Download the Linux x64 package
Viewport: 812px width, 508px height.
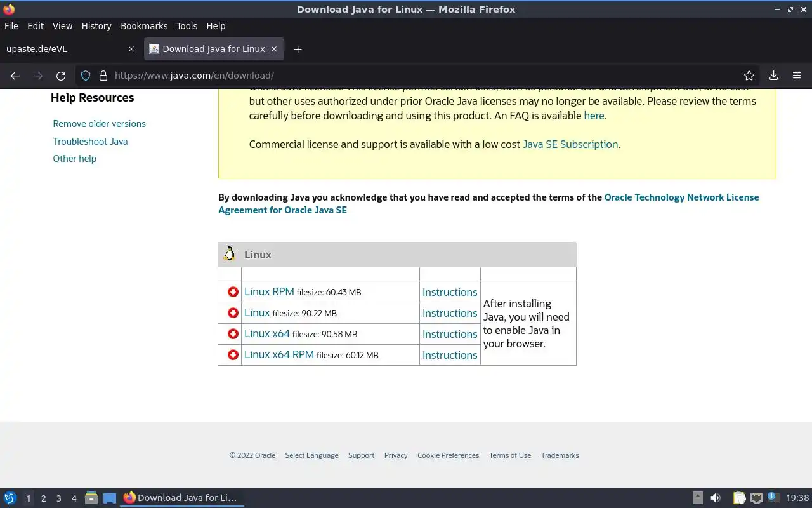pyautogui.click(x=267, y=333)
